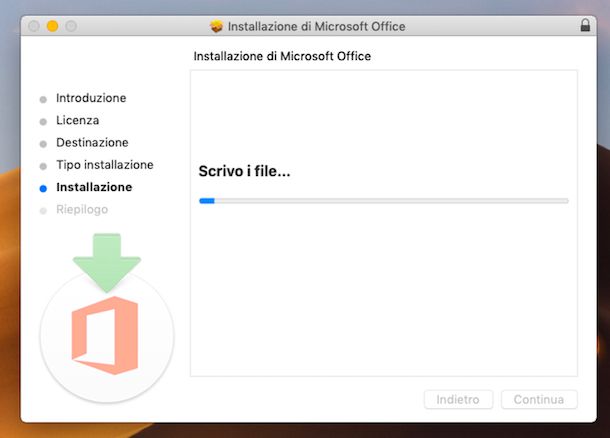The width and height of the screenshot is (610, 438).
Task: Click the Continua button
Action: (539, 399)
